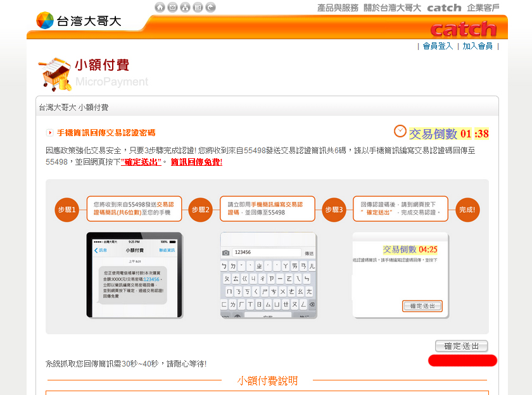Click the 台灣大哥大 logo
This screenshot has width=532, height=395.
click(79, 21)
